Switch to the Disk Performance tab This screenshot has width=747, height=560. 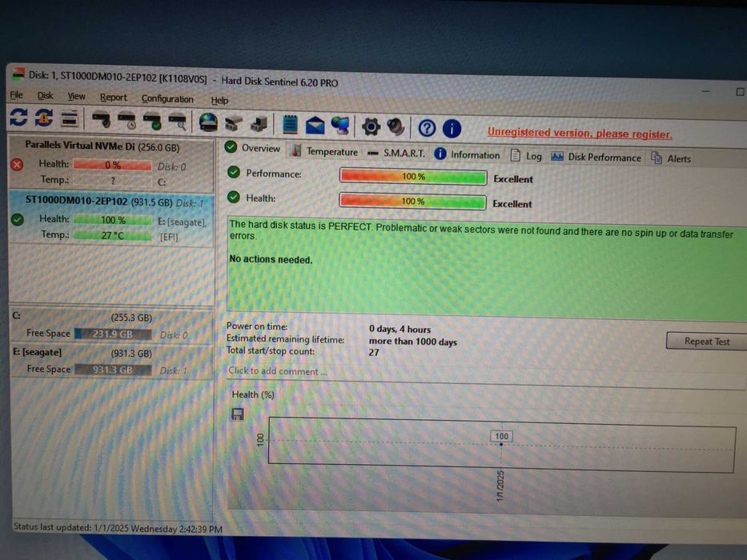(x=596, y=157)
